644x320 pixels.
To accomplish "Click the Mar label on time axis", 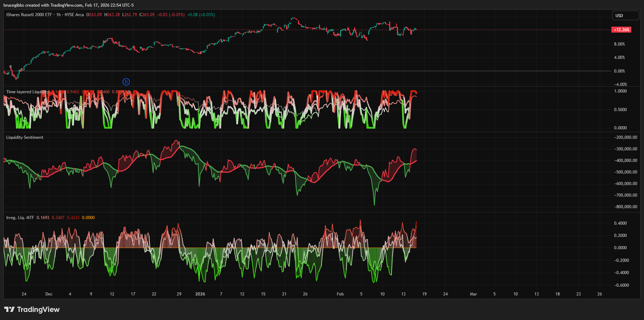I will tap(473, 294).
